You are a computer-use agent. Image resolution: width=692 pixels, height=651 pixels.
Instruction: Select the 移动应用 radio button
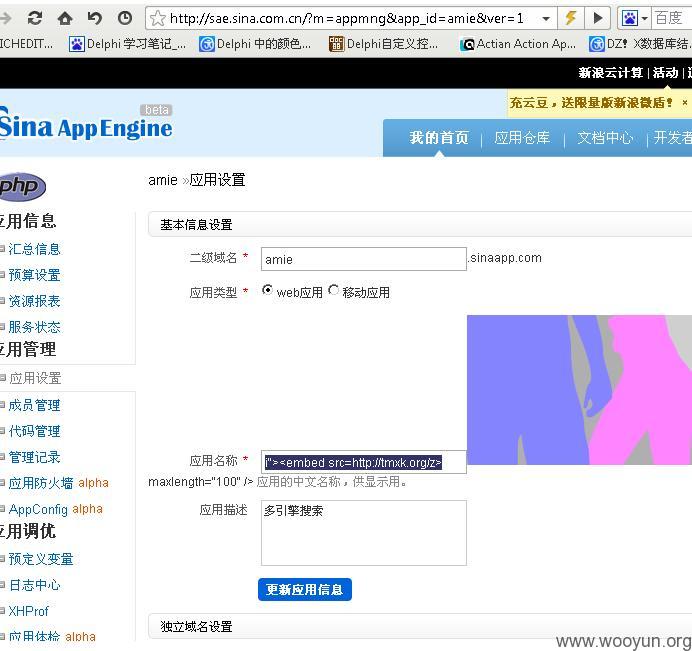pos(334,290)
